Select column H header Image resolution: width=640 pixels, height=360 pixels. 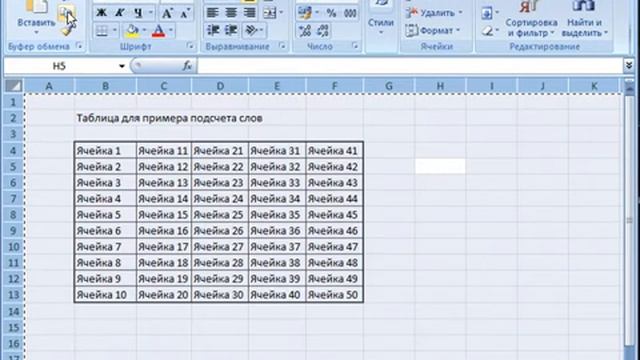click(440, 86)
